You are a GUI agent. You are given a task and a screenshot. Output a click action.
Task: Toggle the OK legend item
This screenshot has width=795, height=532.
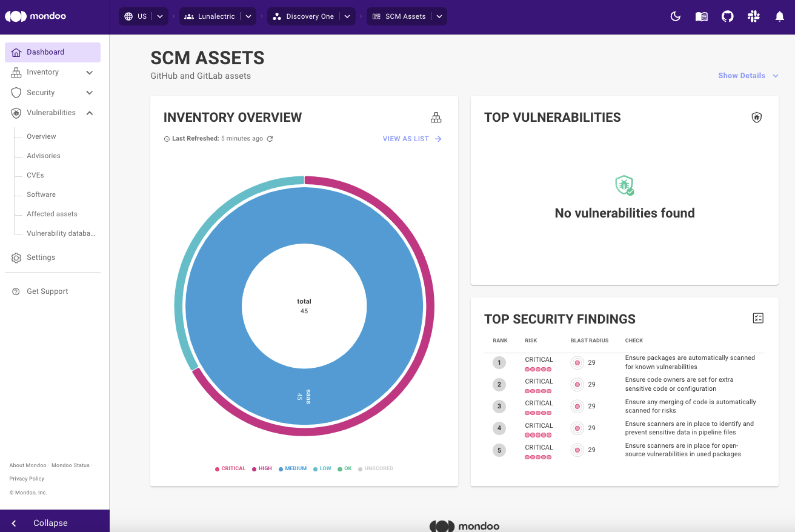click(345, 468)
